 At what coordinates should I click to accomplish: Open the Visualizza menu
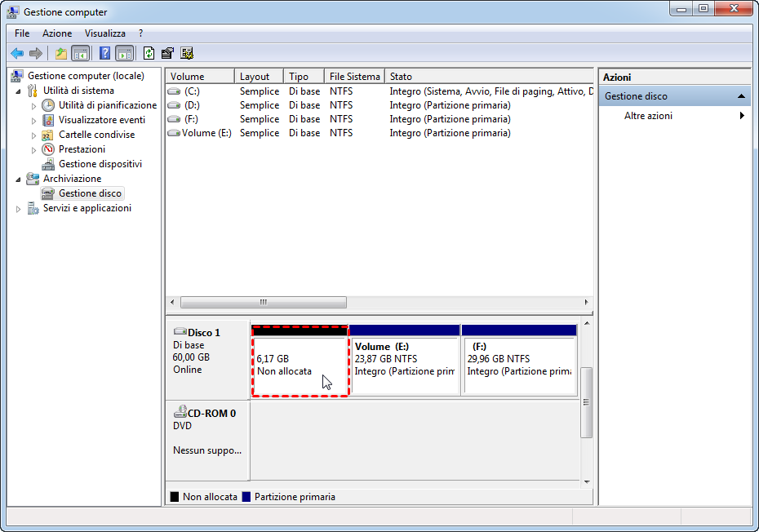[x=105, y=33]
